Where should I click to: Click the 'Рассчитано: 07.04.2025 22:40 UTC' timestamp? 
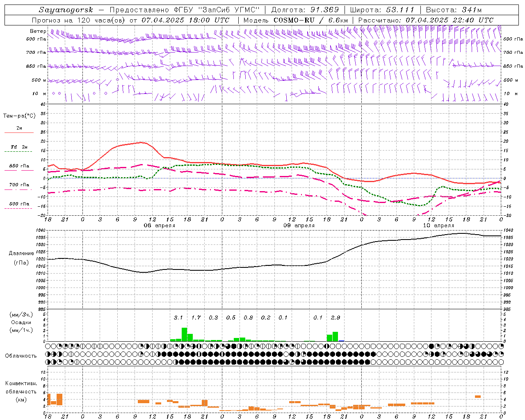tap(426, 20)
